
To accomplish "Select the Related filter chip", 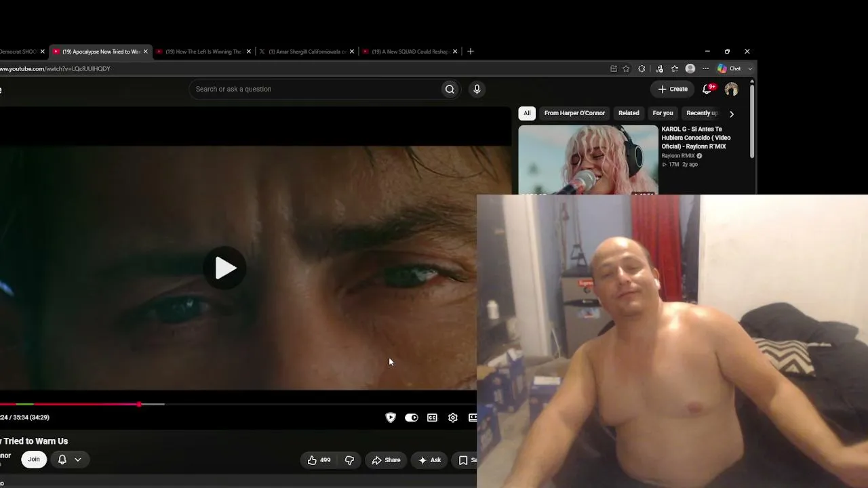I will point(629,113).
